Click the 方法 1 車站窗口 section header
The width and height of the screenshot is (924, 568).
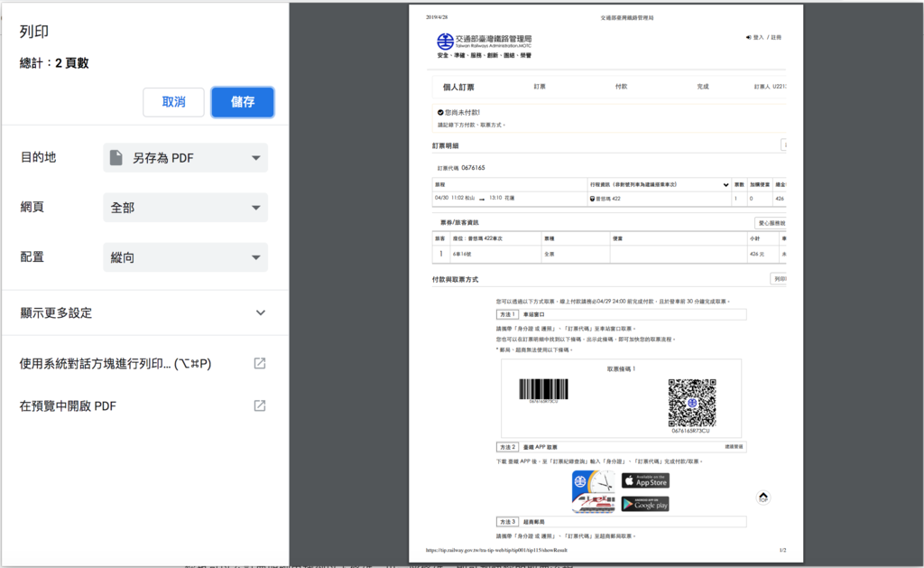[621, 314]
